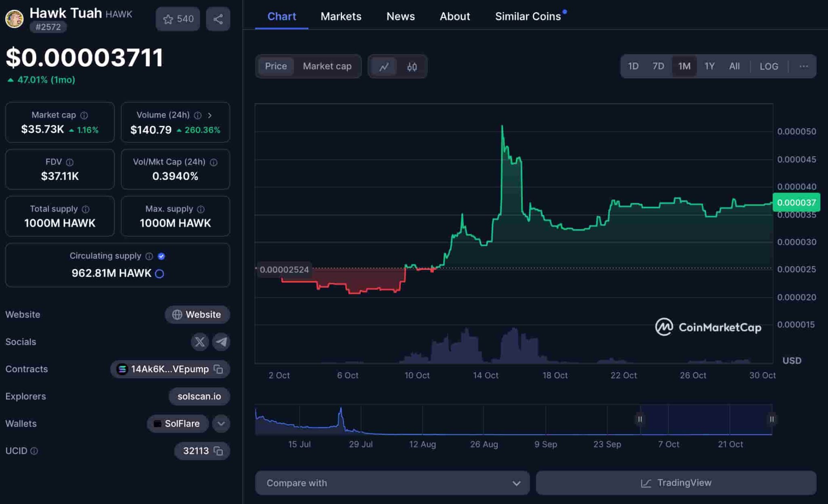Open the chart's more options ellipsis menu
This screenshot has height=504, width=828.
coord(804,66)
